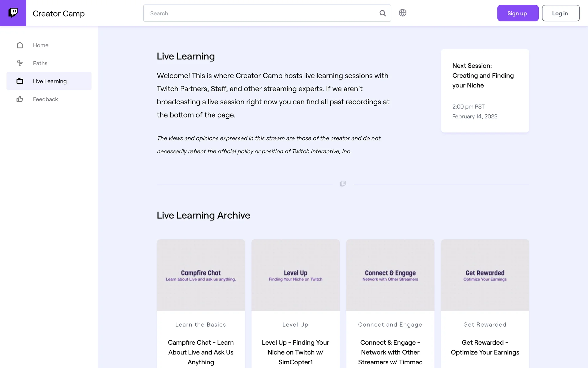The image size is (588, 368).
Task: Focus the Search input field
Action: pyautogui.click(x=260, y=13)
